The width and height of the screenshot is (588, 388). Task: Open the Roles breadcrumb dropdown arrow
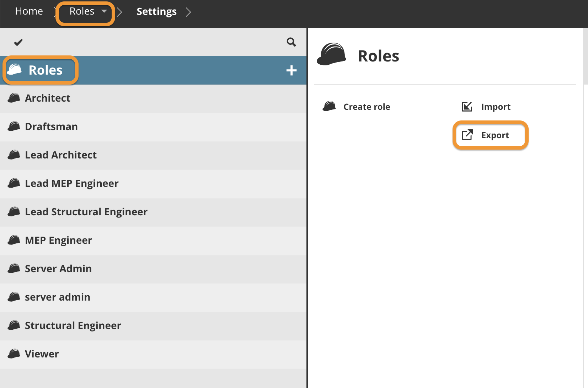[104, 11]
